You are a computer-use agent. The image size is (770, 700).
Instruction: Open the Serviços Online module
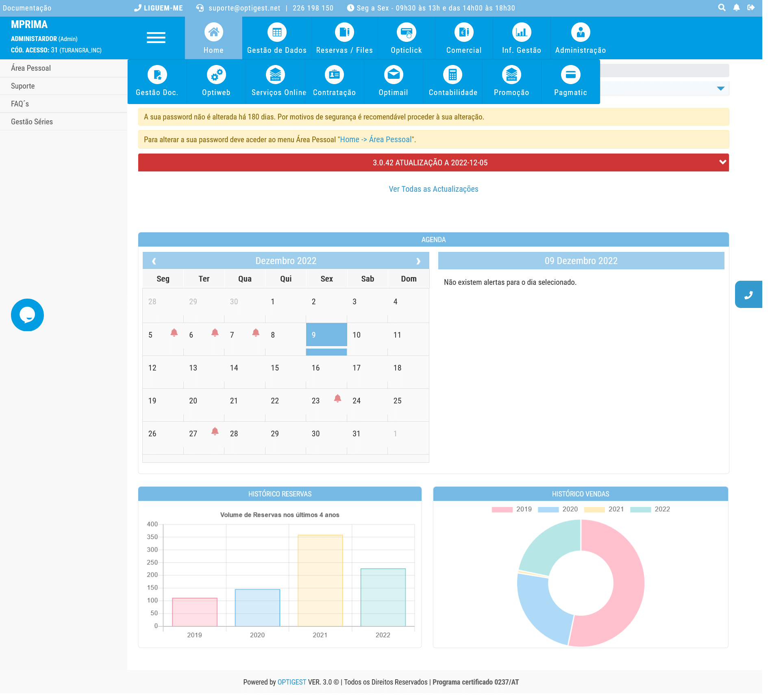point(275,81)
